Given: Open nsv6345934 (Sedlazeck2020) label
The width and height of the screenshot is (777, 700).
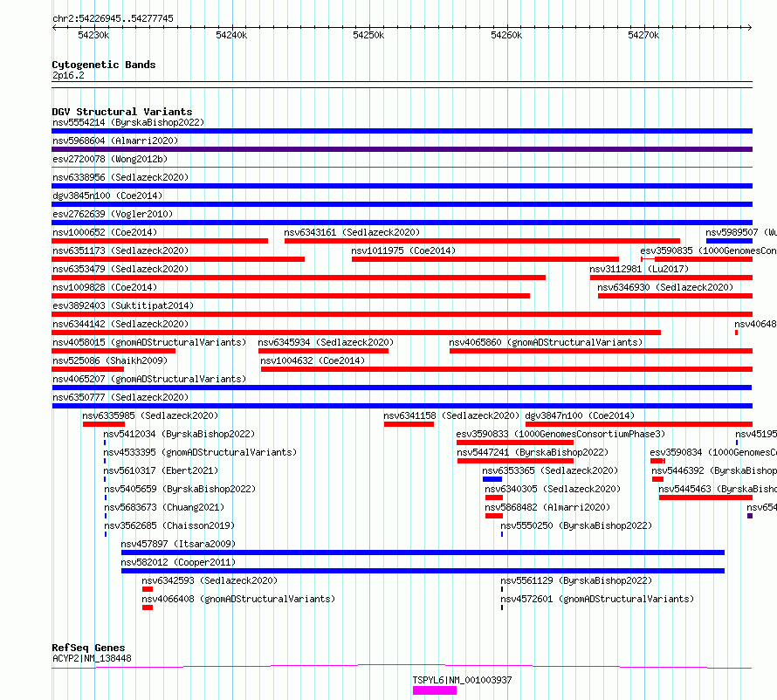Looking at the screenshot, I should (326, 342).
